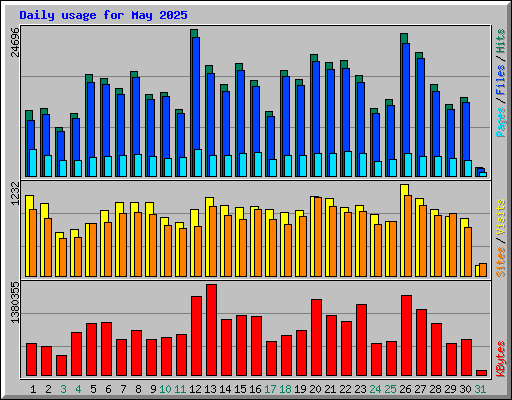Click the orange Sites bar for day 13
Screen dimensions: 512x400
pos(213,241)
